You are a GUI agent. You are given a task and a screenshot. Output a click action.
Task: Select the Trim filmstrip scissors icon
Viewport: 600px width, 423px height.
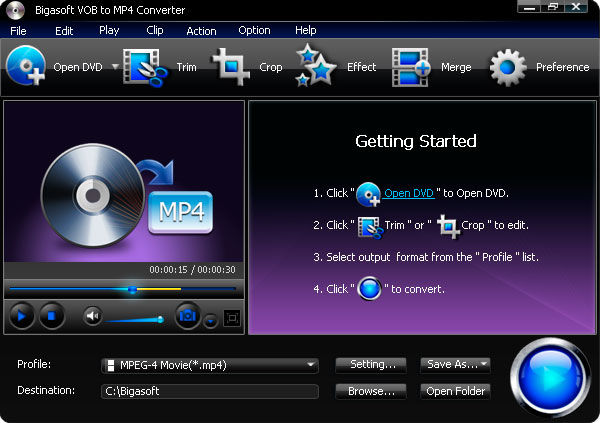pos(145,67)
